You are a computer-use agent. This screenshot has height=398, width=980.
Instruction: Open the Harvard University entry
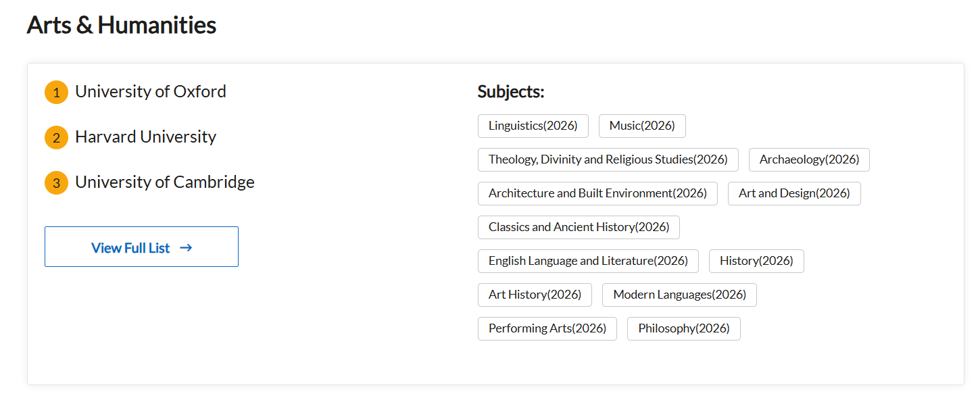[x=145, y=137]
